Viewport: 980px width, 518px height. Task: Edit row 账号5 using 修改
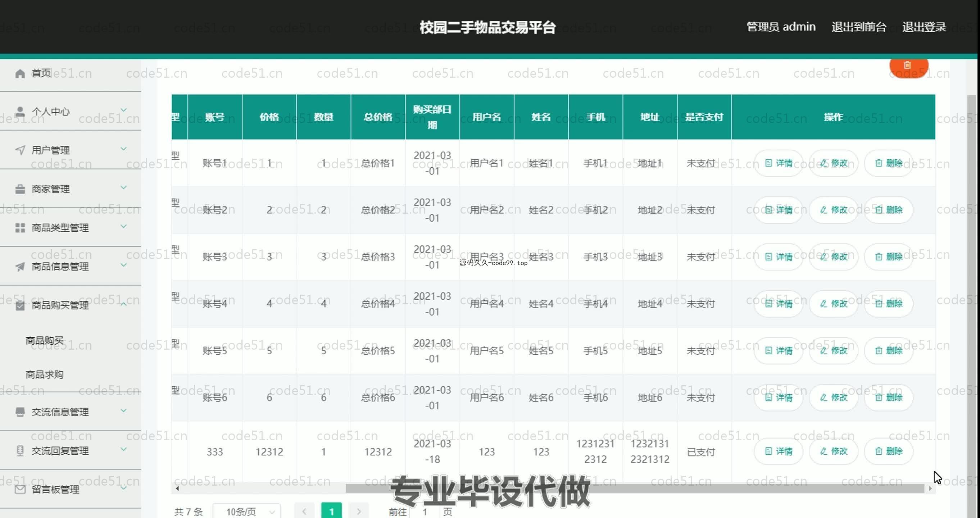tap(834, 350)
